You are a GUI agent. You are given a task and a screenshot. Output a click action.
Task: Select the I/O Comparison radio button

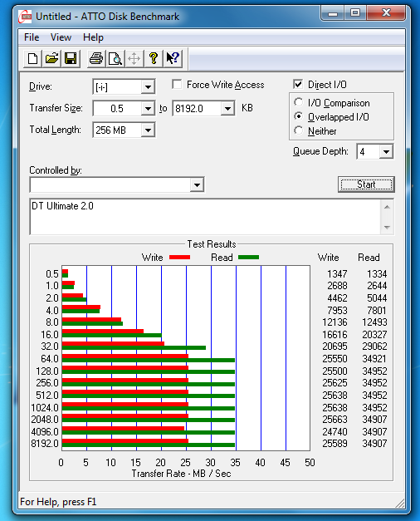click(299, 102)
